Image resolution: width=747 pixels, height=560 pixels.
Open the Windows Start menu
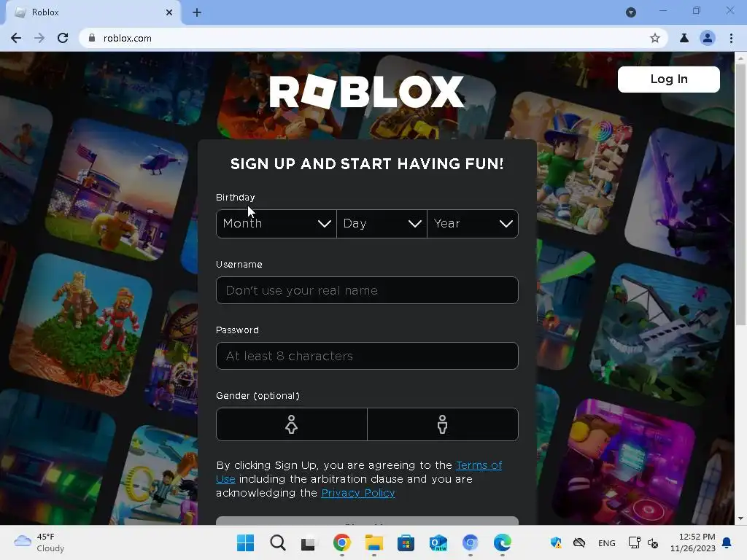tap(245, 542)
